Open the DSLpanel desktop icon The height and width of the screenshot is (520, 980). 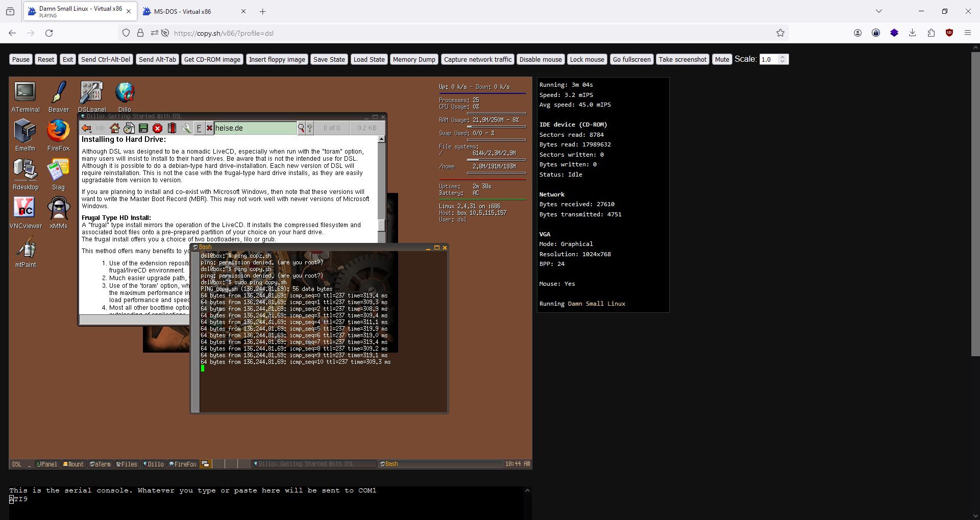[x=92, y=97]
